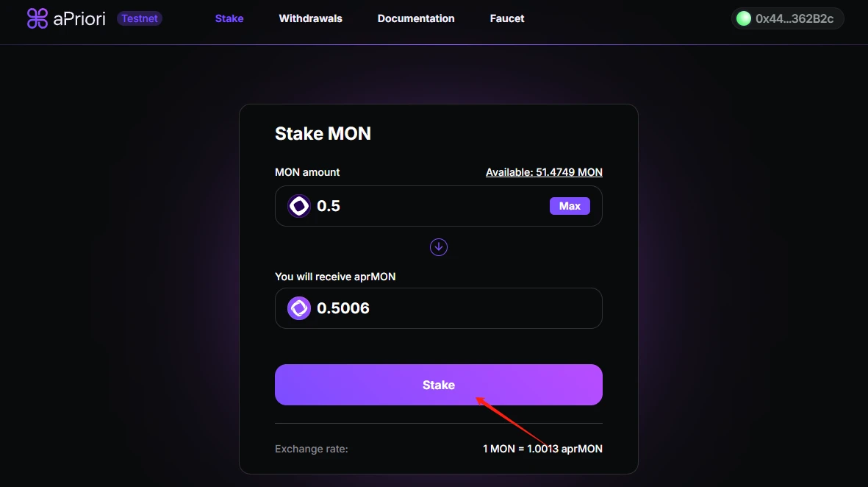Click the aPriori logo icon
Image resolution: width=868 pixels, height=487 pixels.
(x=37, y=18)
